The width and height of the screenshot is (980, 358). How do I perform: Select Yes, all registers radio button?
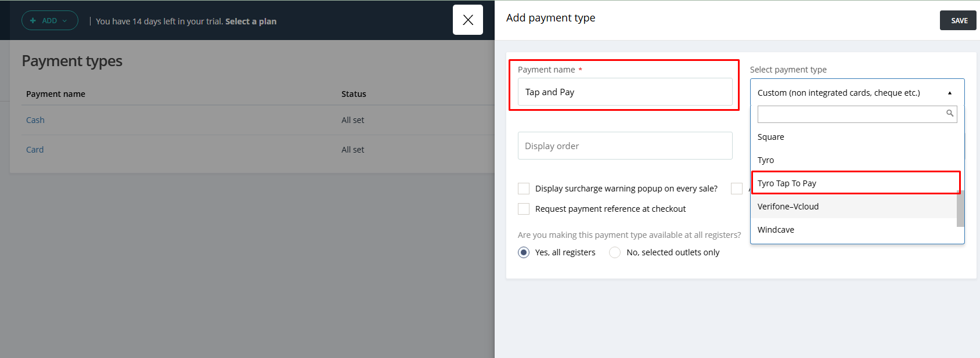(524, 252)
